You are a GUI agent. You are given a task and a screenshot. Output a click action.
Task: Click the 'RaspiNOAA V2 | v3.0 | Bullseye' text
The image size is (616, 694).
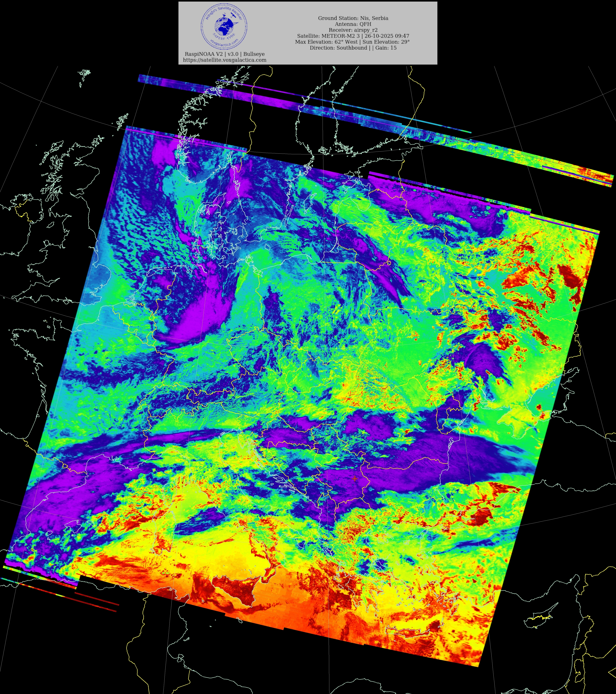[x=224, y=54]
